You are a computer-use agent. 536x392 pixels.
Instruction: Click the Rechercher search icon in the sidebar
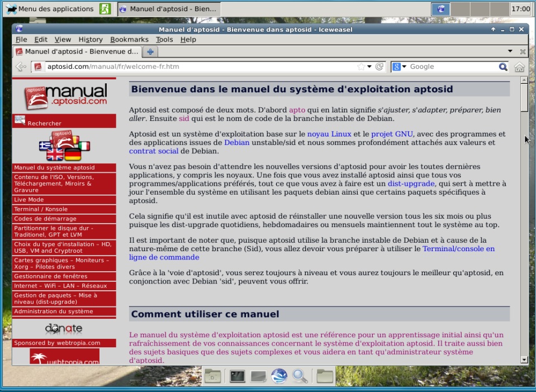tap(20, 120)
